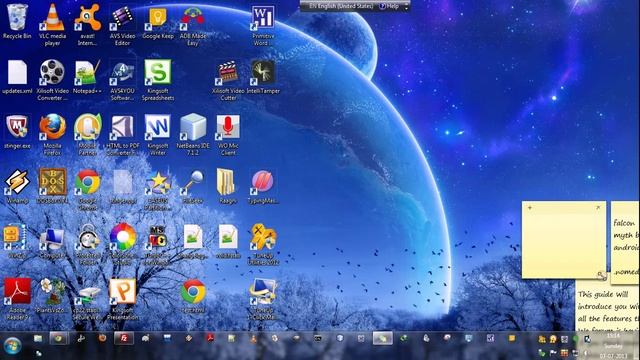Click resize grip of blank sticky note

point(602,276)
